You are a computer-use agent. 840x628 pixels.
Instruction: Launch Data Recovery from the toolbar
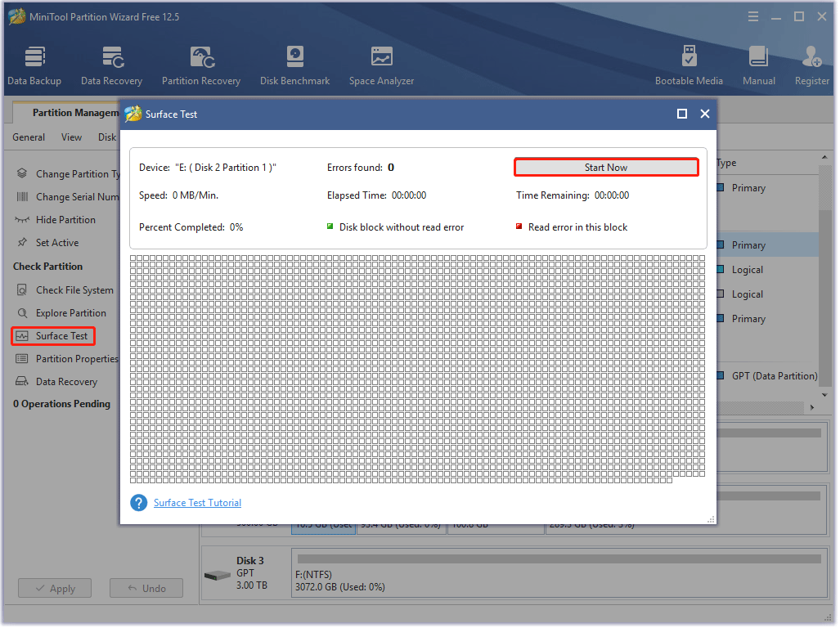(112, 65)
